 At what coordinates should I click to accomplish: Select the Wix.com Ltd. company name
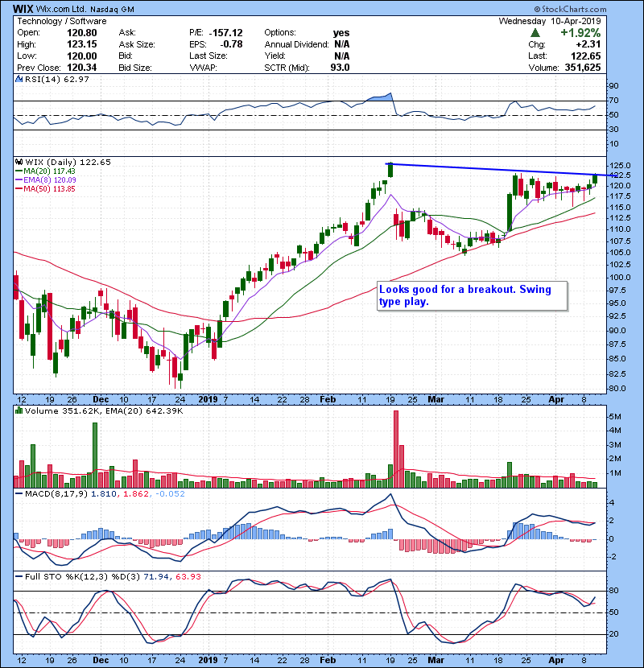pos(62,9)
